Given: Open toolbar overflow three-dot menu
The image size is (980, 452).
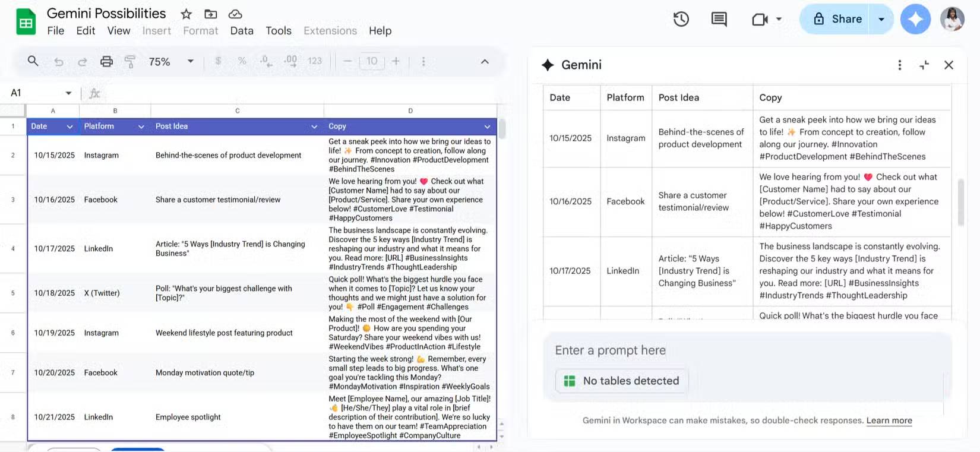Looking at the screenshot, I should tap(423, 61).
